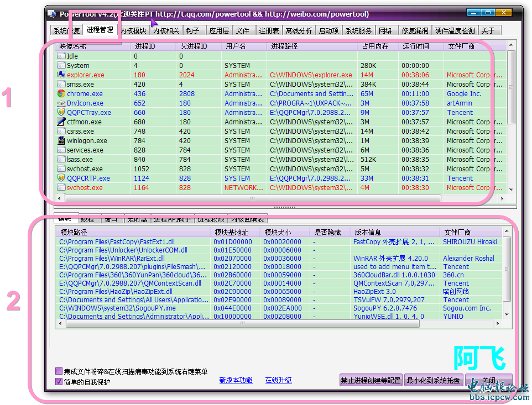The width and height of the screenshot is (532, 405).
Task: Open the 应用层 tab
Action: point(219,30)
